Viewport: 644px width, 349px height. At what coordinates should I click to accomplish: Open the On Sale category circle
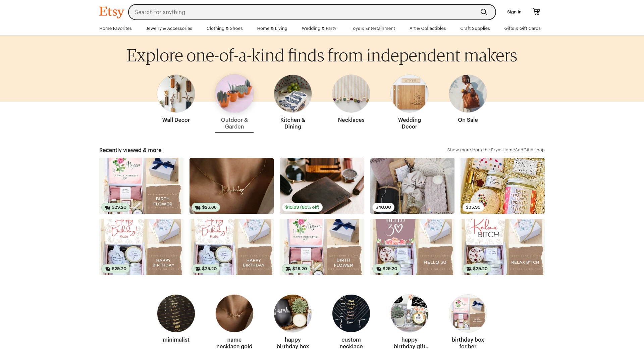tap(468, 94)
